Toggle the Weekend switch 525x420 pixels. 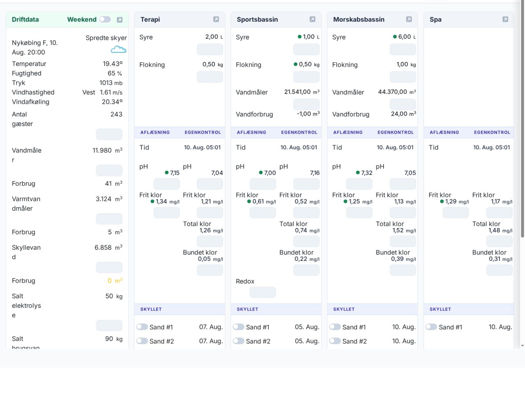(x=105, y=19)
